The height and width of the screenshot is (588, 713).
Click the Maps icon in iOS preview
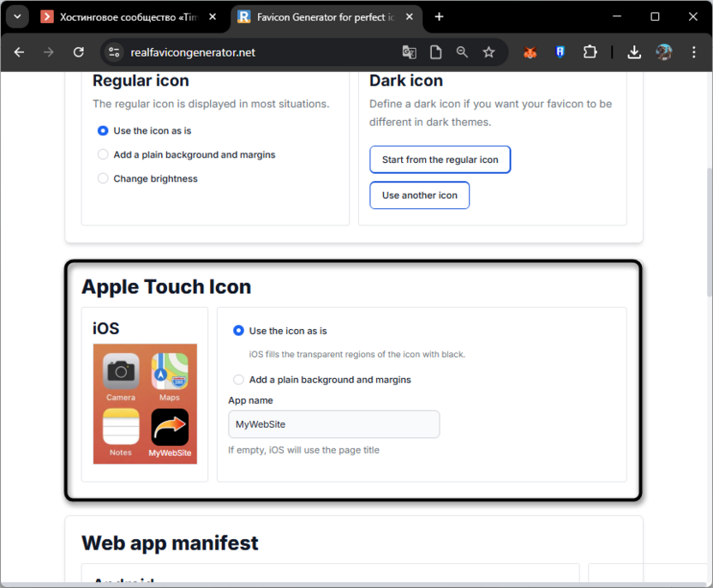170,371
